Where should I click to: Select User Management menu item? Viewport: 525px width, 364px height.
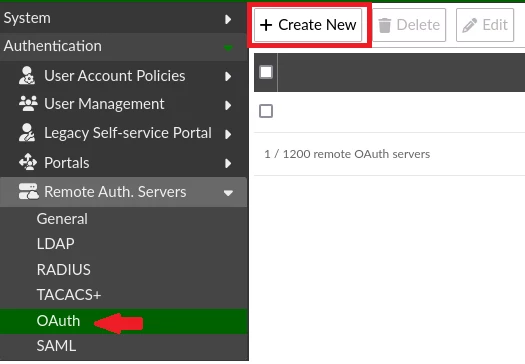(123, 104)
